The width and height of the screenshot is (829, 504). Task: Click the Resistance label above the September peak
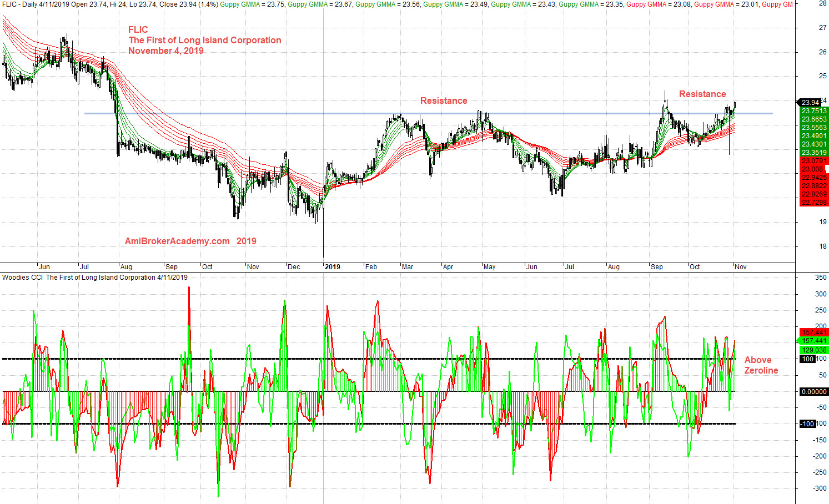click(x=702, y=94)
